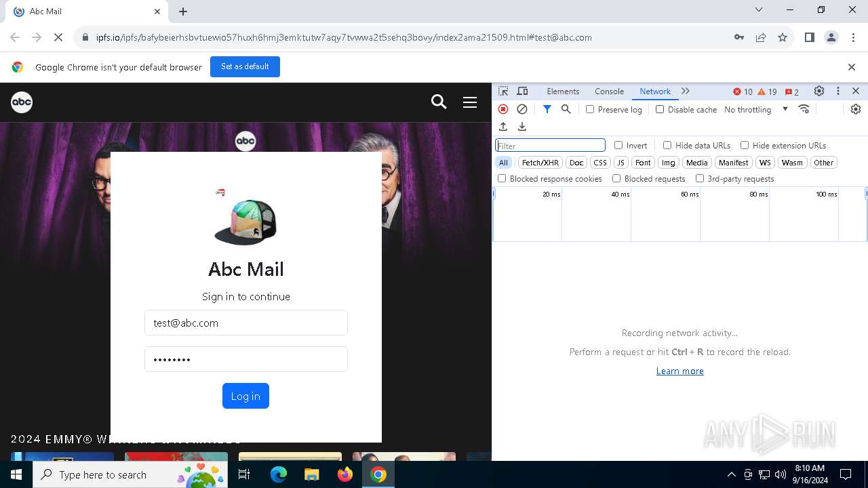Open Microsoft Edge from taskbar
The height and width of the screenshot is (488, 868).
pyautogui.click(x=279, y=474)
